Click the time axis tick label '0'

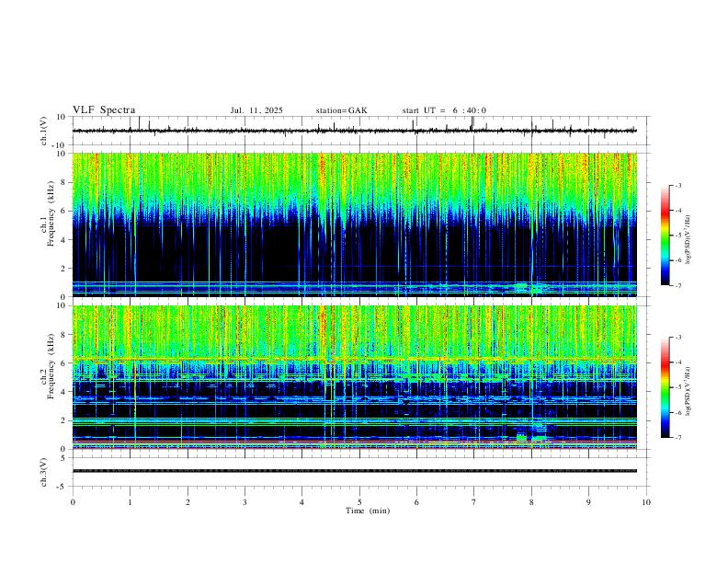tap(73, 502)
